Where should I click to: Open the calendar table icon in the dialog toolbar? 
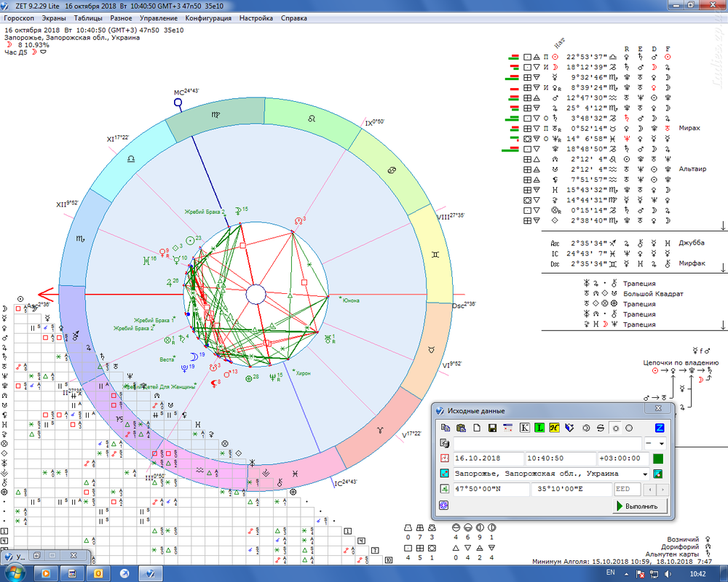508,428
